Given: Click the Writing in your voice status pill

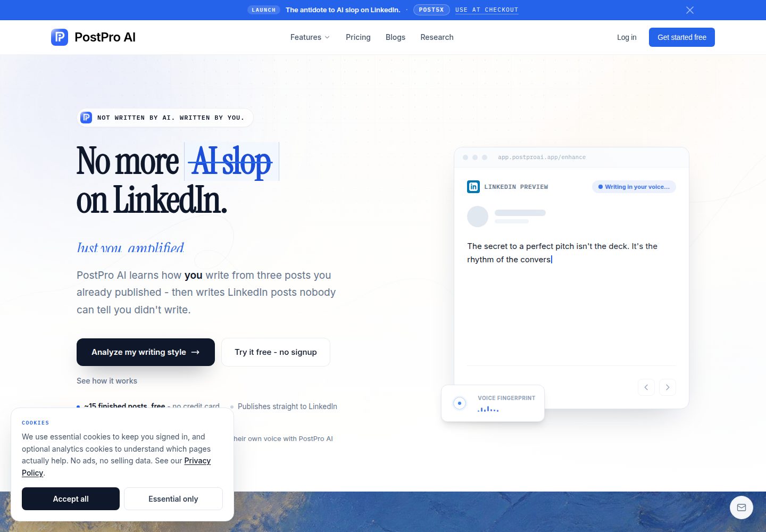Looking at the screenshot, I should click(634, 187).
